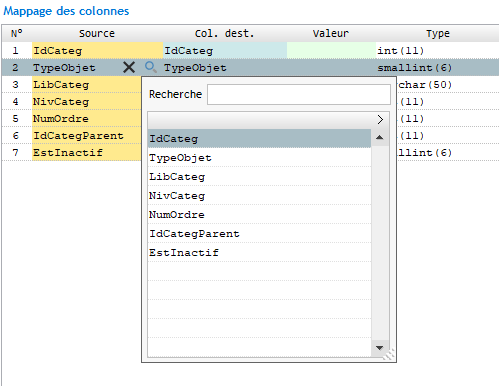The image size is (499, 386).
Task: Expand the chevron arrow in the dropdown header
Action: click(380, 120)
